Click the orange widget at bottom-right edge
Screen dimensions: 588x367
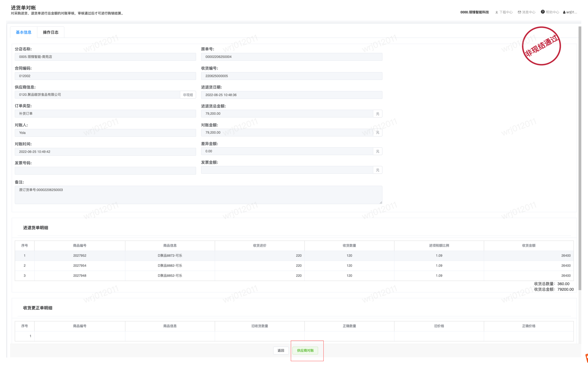(586, 358)
